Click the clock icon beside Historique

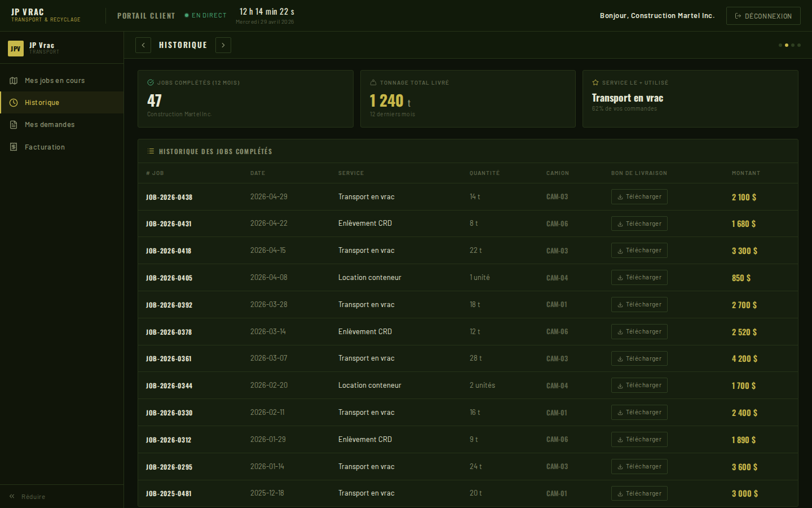click(x=14, y=103)
